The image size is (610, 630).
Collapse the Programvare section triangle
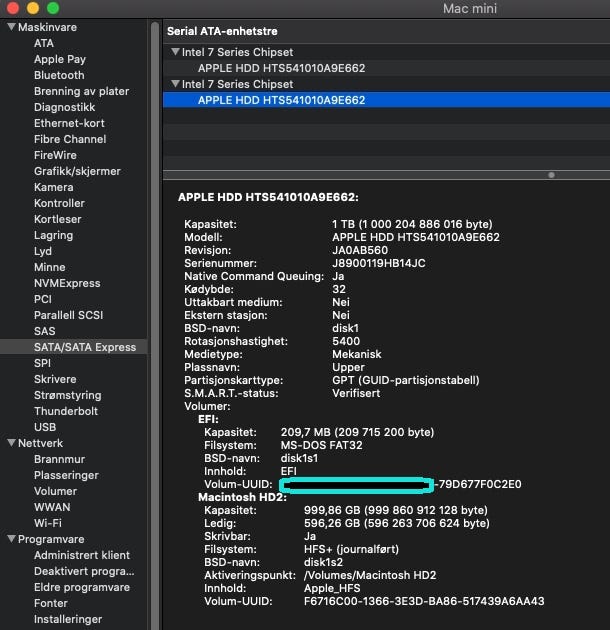click(x=10, y=539)
